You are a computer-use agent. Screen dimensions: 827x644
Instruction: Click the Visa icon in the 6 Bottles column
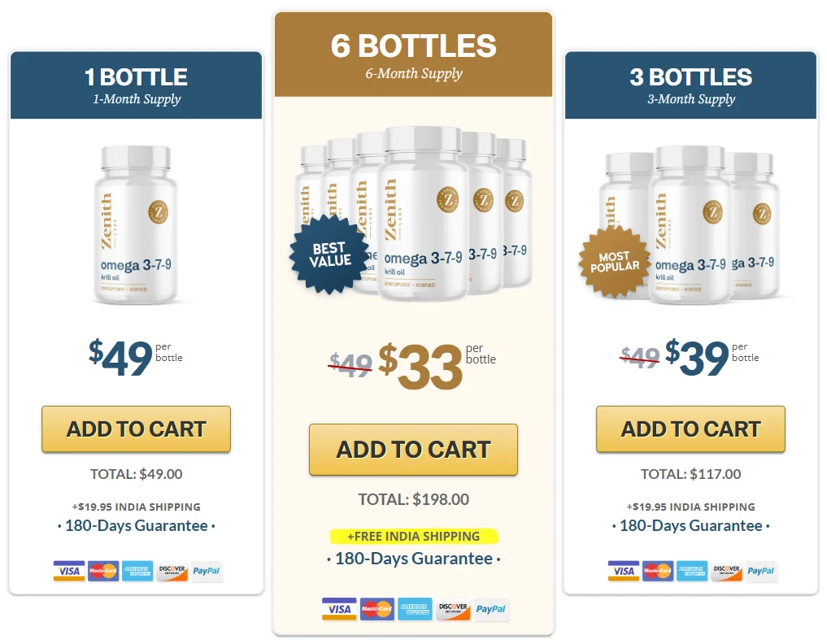[x=338, y=609]
